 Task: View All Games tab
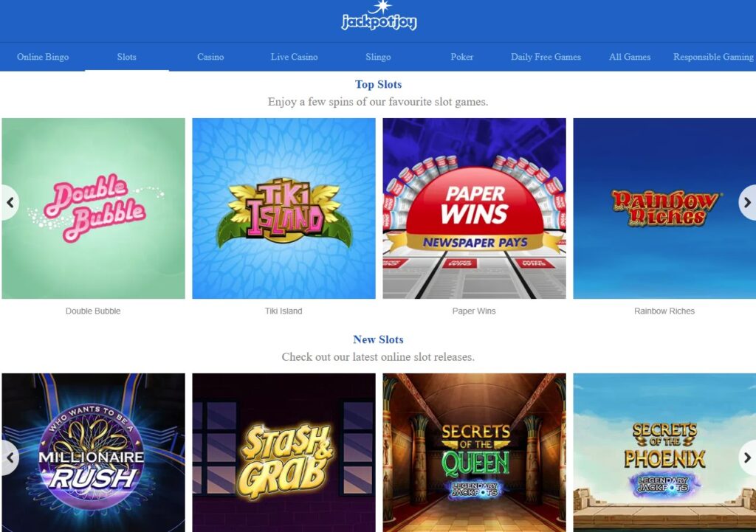[630, 57]
